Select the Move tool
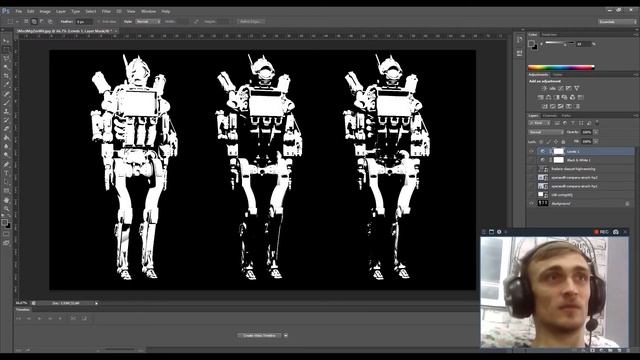This screenshot has width=640, height=360. [x=6, y=41]
